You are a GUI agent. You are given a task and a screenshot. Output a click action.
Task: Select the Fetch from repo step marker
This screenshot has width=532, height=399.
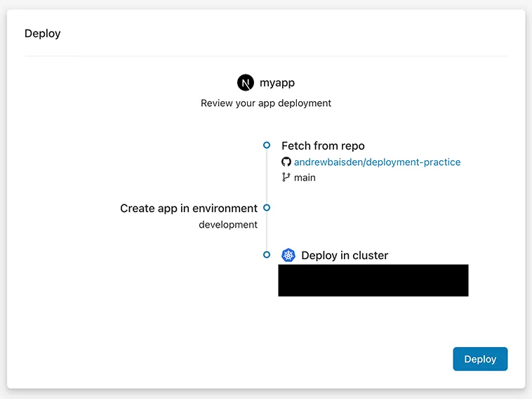point(267,145)
